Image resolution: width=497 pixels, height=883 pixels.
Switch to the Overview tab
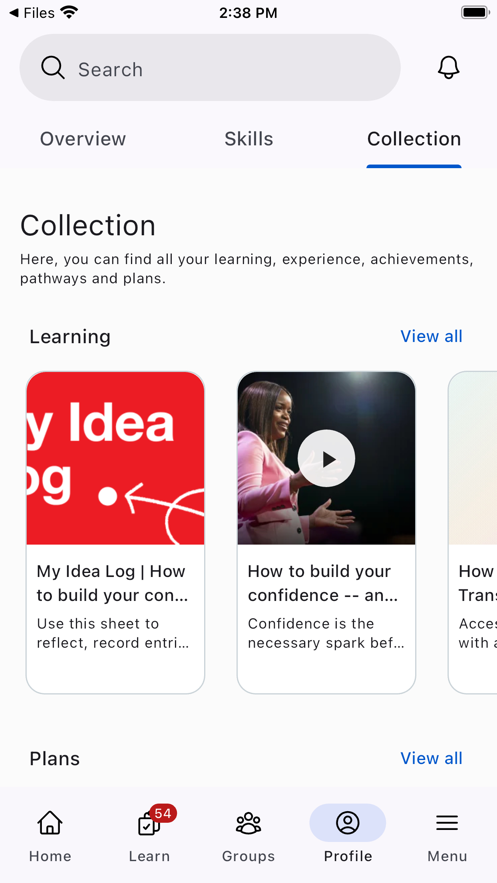click(83, 139)
